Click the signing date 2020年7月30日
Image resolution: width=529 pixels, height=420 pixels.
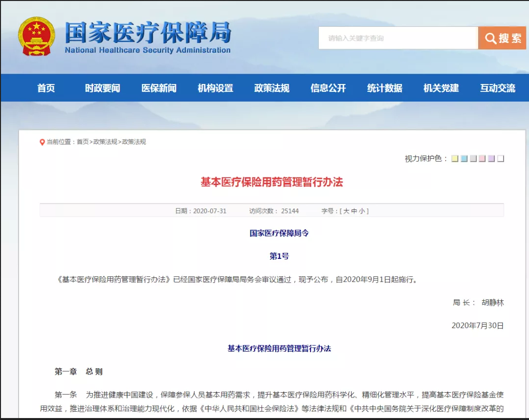click(x=478, y=326)
